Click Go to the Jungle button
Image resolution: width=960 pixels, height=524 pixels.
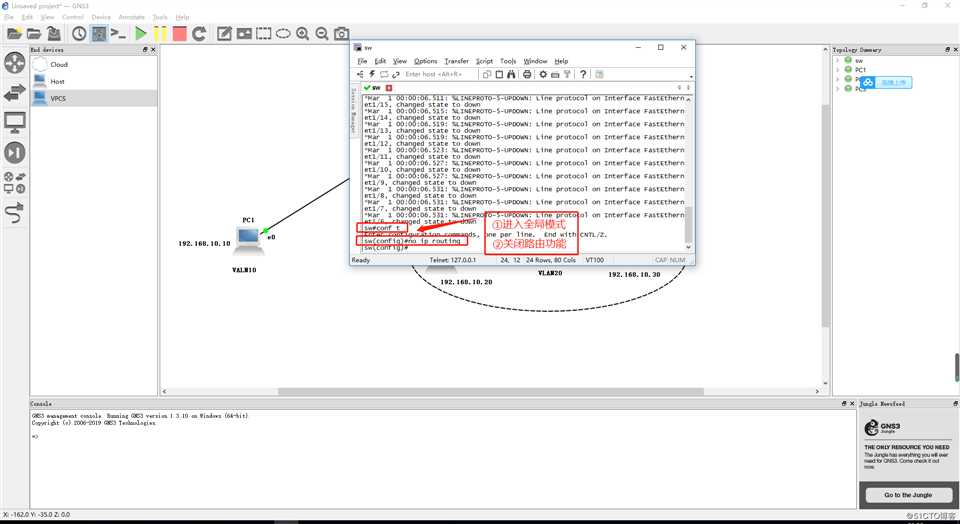(908, 495)
